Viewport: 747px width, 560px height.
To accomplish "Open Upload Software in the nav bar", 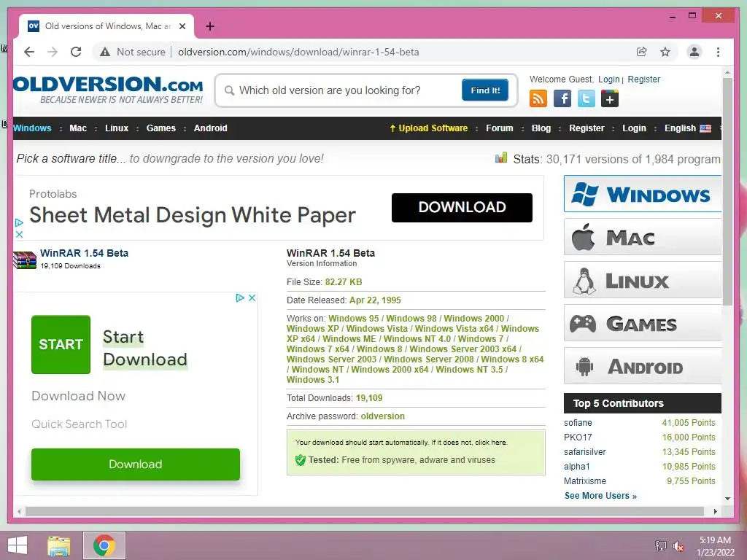I will coord(429,128).
